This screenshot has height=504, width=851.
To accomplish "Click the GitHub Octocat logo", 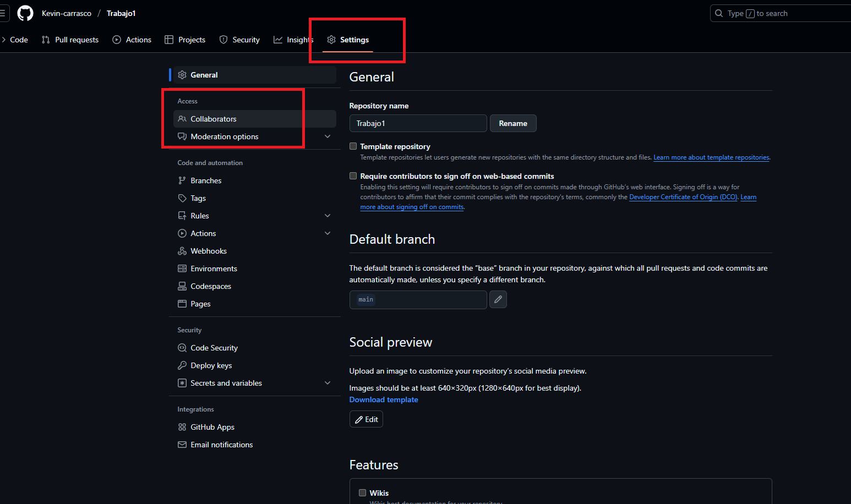I will 25,13.
